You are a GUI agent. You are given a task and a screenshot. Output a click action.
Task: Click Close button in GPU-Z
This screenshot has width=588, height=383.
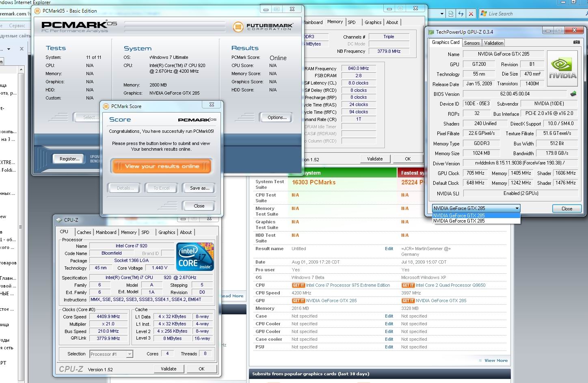[x=567, y=208]
